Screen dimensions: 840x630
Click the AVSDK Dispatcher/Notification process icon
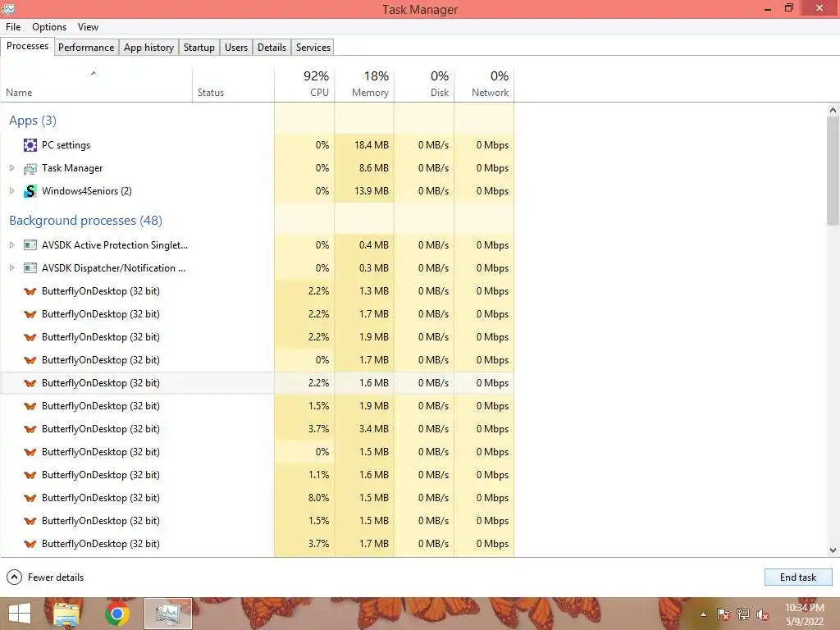[x=30, y=268]
